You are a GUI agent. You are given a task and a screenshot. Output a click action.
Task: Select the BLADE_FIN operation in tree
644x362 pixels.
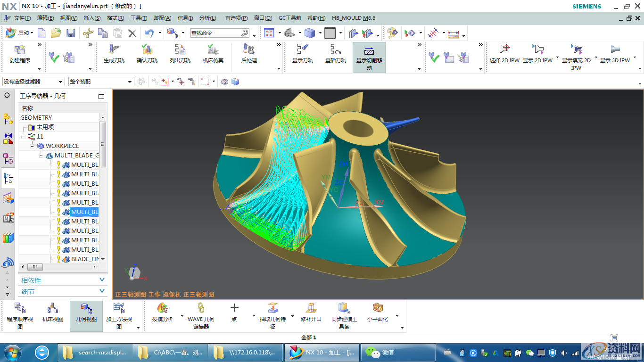pos(84,259)
